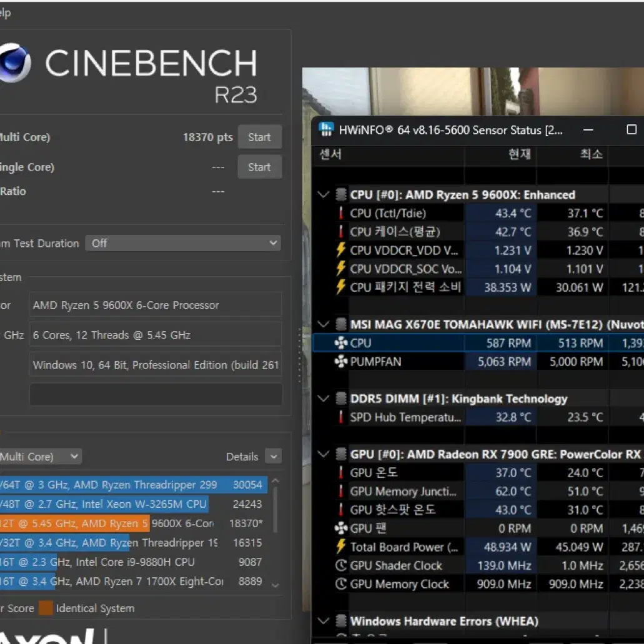
Task: Click the 48.934 W current value
Action: 507,547
